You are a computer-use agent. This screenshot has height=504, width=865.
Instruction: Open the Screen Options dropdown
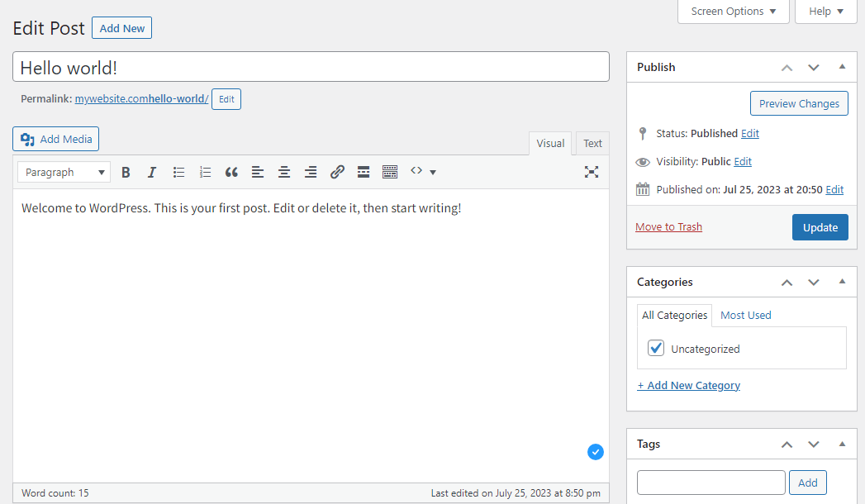(x=733, y=12)
